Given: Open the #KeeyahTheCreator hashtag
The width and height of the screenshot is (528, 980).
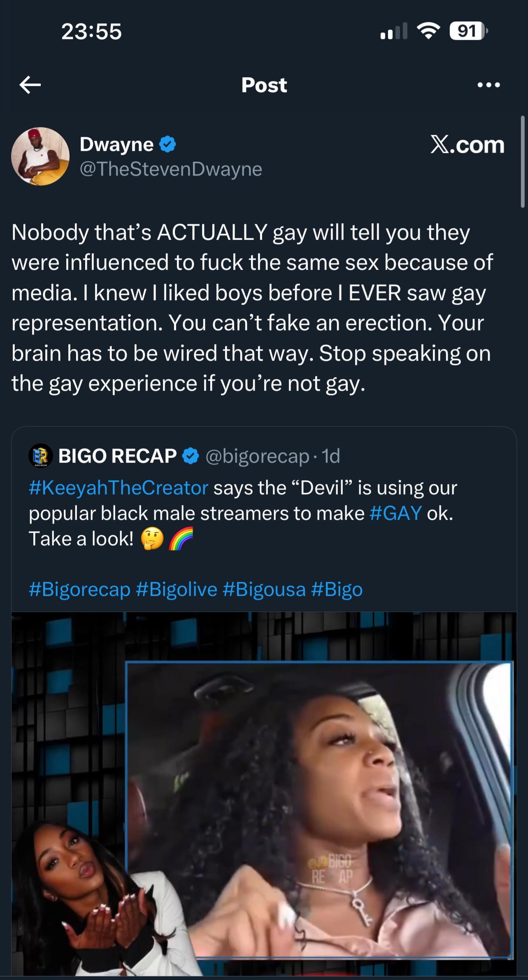Looking at the screenshot, I should (119, 488).
